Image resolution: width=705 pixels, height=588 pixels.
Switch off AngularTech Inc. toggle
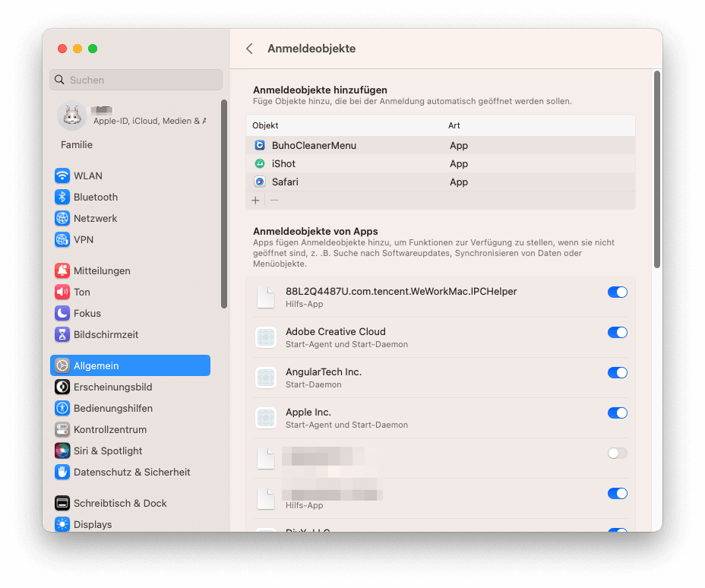[x=618, y=373]
